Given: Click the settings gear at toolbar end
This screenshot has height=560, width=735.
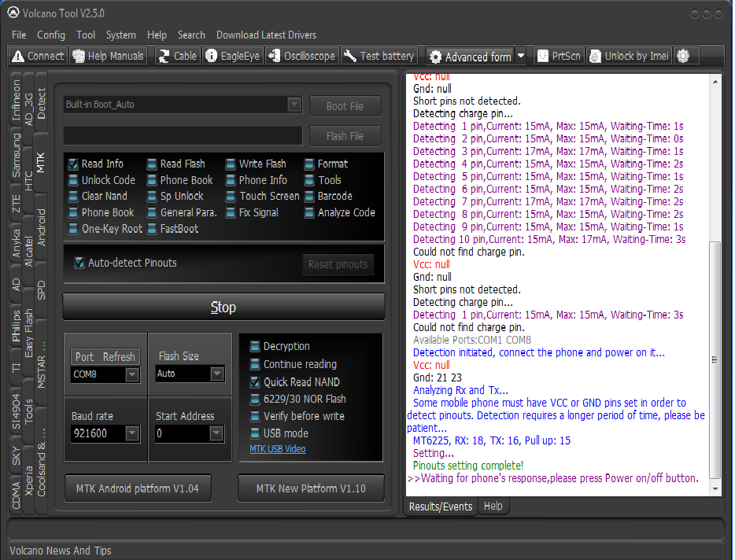Looking at the screenshot, I should click(x=683, y=56).
